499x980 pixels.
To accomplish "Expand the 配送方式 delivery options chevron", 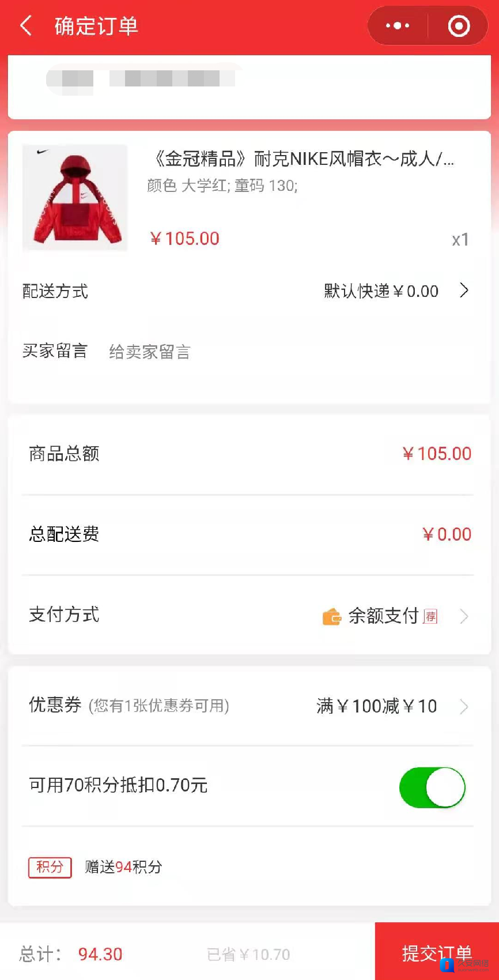I will [x=464, y=291].
